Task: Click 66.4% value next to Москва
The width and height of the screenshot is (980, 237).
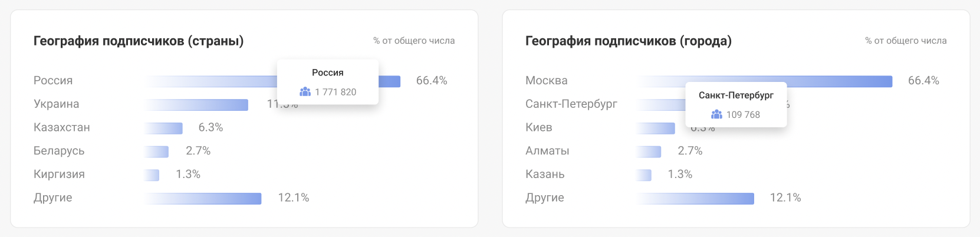Action: pos(923,81)
